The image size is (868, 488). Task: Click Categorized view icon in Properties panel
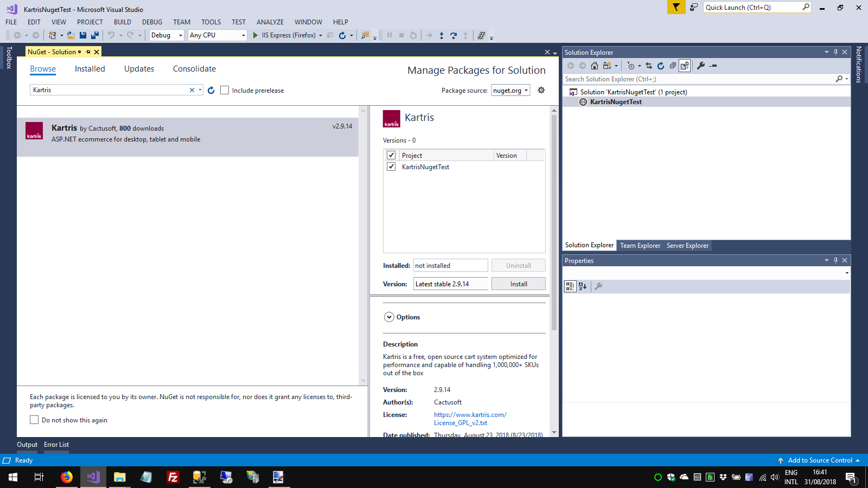pyautogui.click(x=570, y=286)
